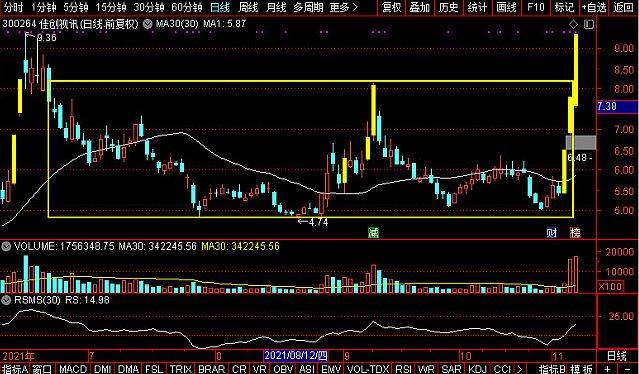639x374 pixels.
Task: Select the KDJ indicator tab
Action: coord(478,369)
